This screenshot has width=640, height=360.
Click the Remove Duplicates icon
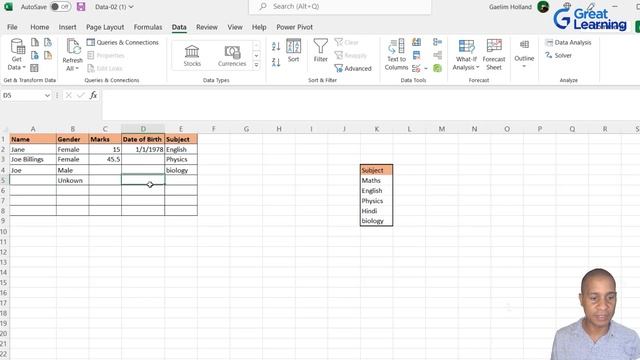tap(416, 55)
